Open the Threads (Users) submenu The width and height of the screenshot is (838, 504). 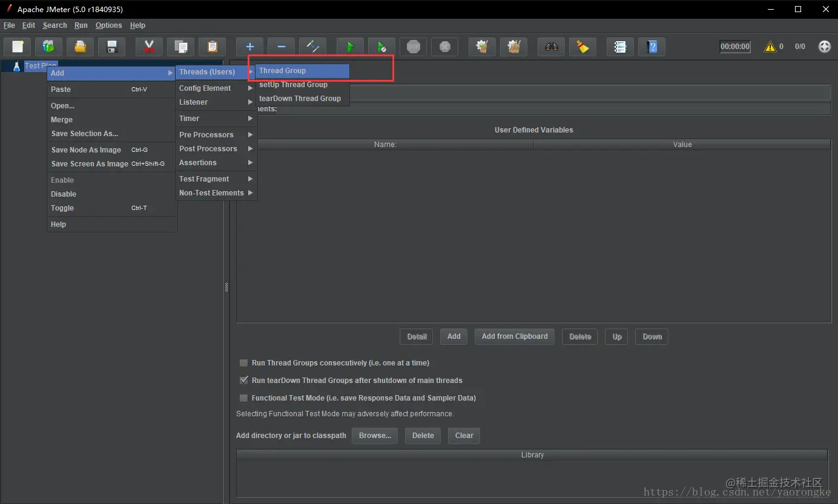click(x=216, y=72)
